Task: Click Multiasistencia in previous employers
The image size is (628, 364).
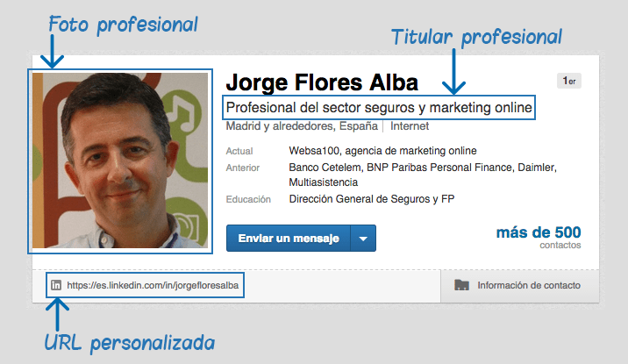Action: tap(324, 182)
